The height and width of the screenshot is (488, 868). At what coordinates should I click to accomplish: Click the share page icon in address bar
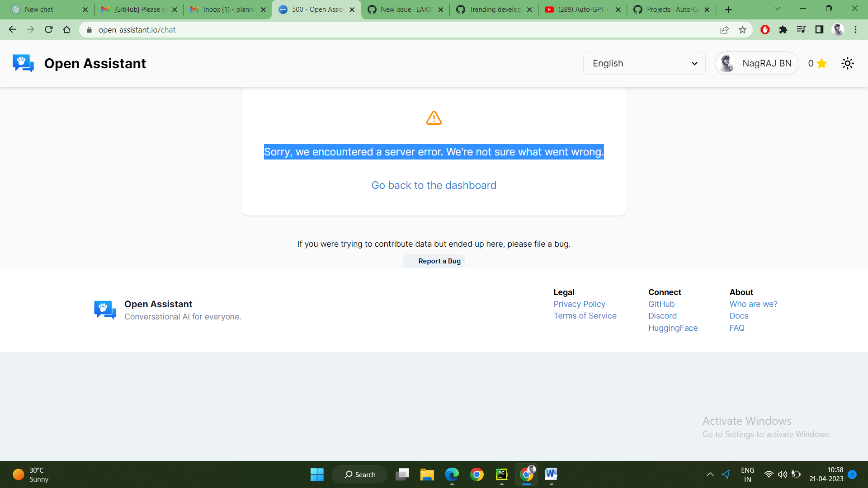pos(724,30)
